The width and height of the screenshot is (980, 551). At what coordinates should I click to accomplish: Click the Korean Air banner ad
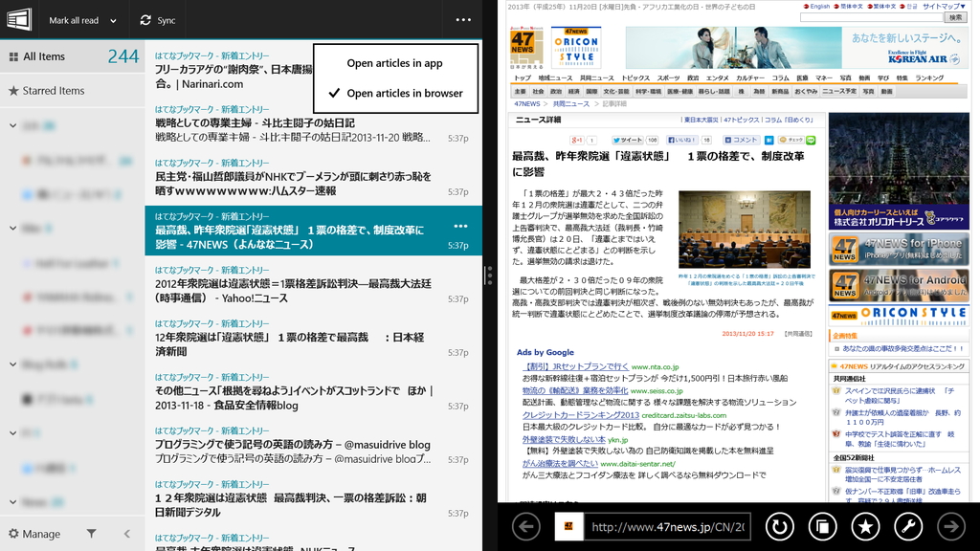pos(796,48)
